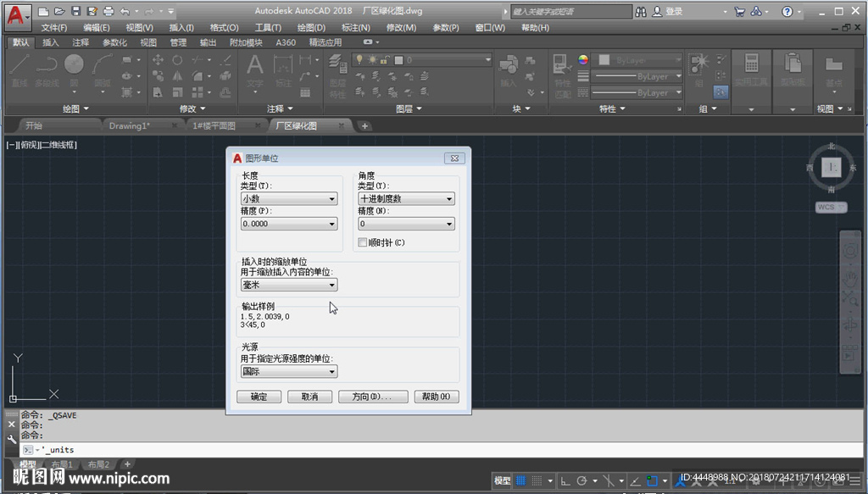
Task: Click the binoculars search icon in title bar
Action: tap(641, 11)
